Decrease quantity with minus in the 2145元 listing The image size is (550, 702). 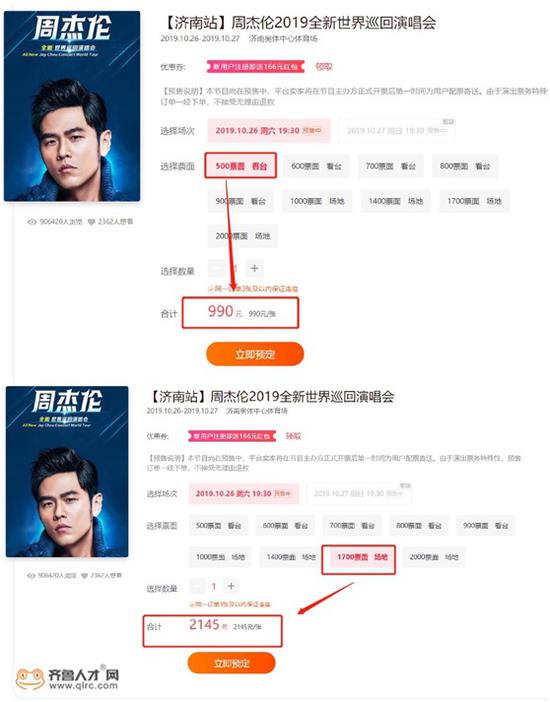[196, 586]
